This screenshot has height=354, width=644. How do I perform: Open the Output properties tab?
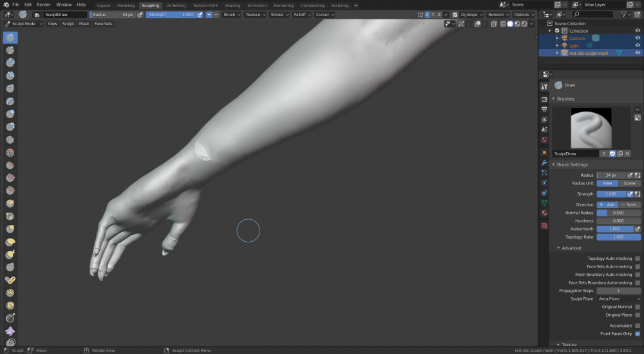point(544,110)
